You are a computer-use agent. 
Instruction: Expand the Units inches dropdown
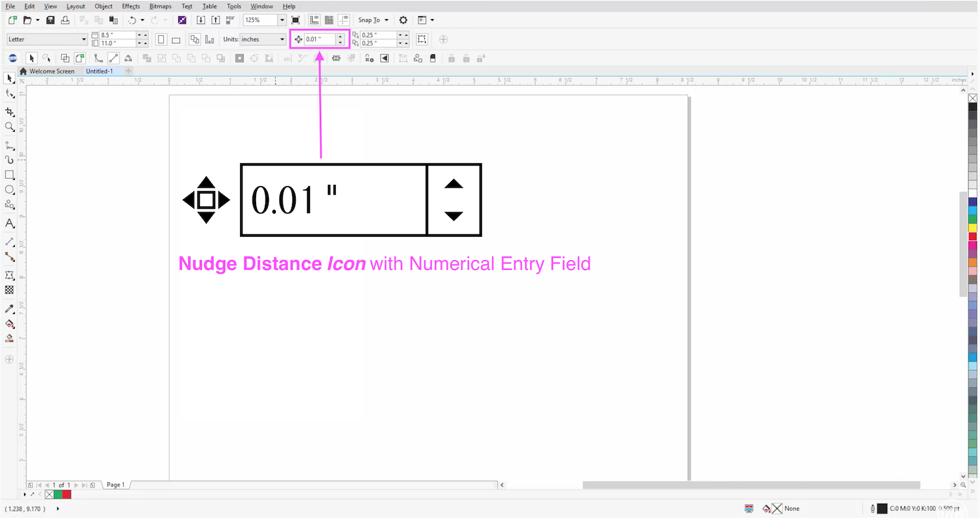(x=282, y=40)
